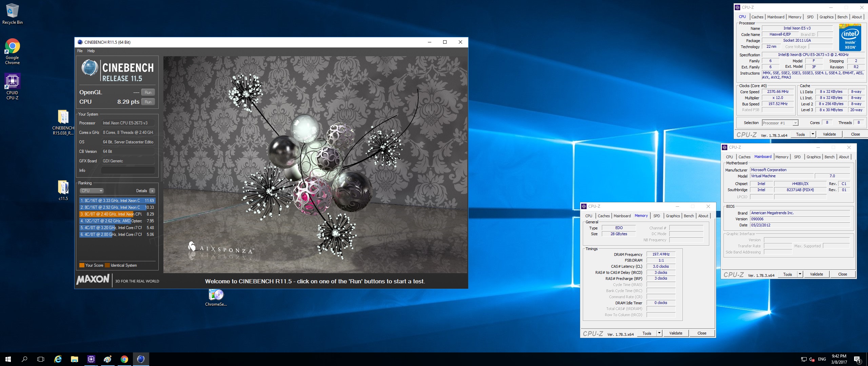Open network status tray icon

tap(804, 359)
